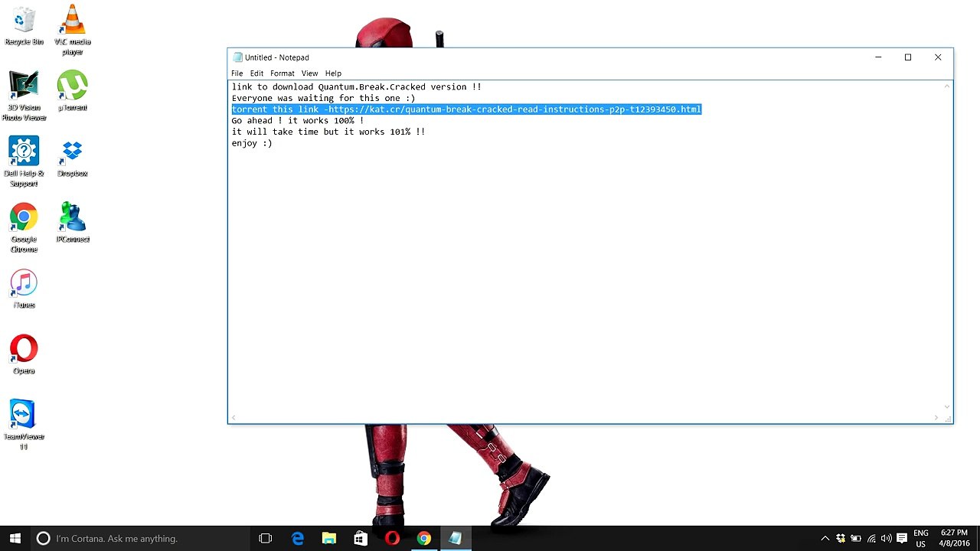Click the line "it will take time but it works 101% !!"
The width and height of the screenshot is (980, 551).
pos(328,132)
